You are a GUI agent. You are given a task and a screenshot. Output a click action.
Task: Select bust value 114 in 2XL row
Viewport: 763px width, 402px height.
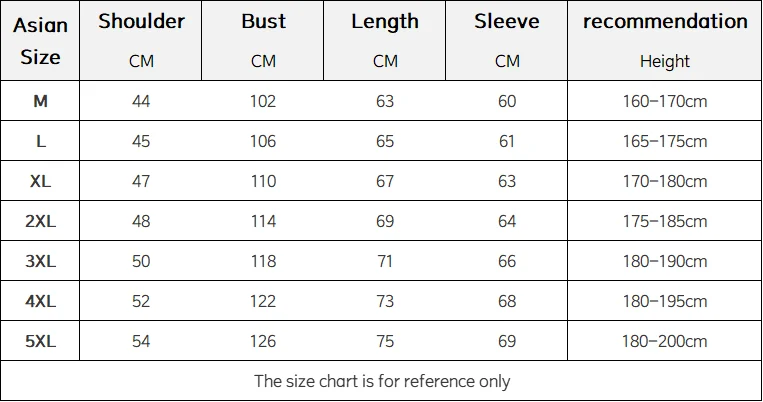[x=263, y=221]
